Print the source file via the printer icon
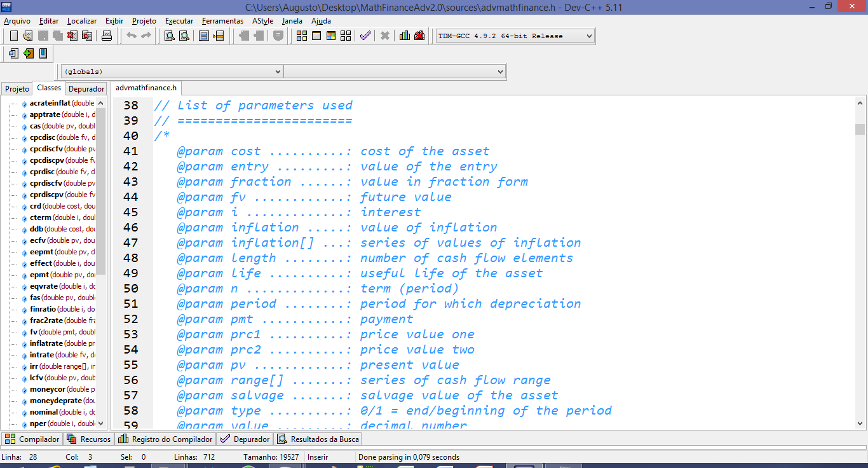 coord(107,36)
